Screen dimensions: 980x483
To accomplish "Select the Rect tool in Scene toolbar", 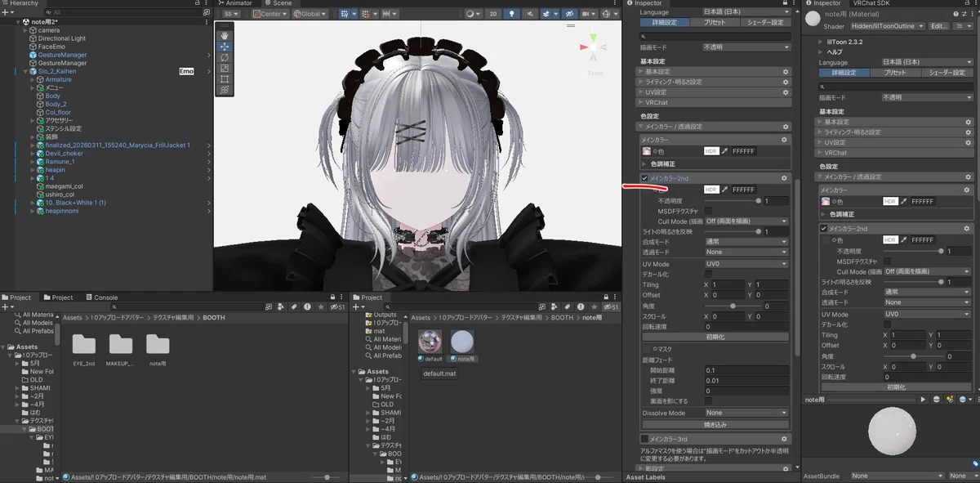I will click(x=225, y=79).
